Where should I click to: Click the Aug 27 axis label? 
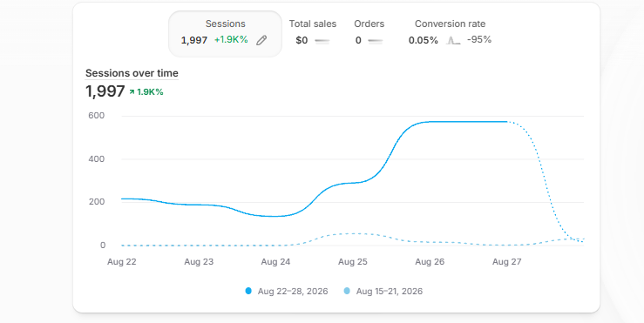tap(507, 262)
